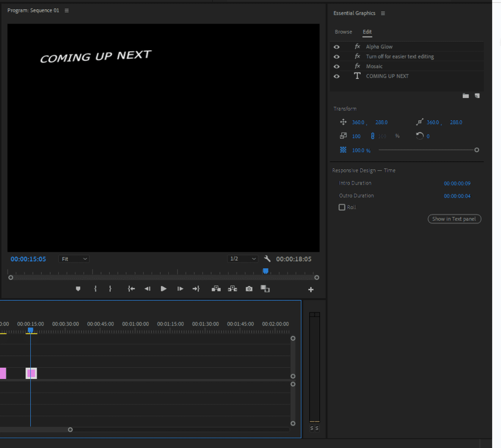501x448 pixels.
Task: Click the rotation icon
Action: tap(420, 136)
